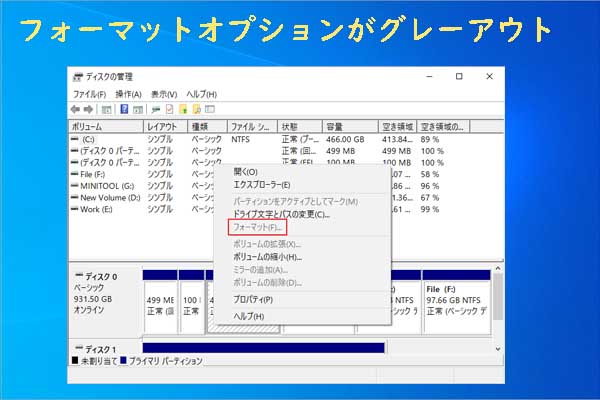
Task: Click the volume icon beside (C:)
Action: click(75, 139)
